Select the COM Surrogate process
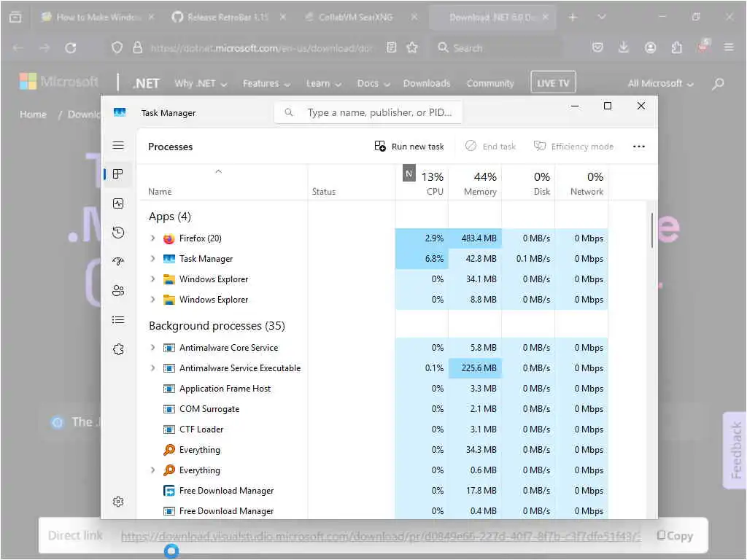The image size is (747, 560). point(374,409)
